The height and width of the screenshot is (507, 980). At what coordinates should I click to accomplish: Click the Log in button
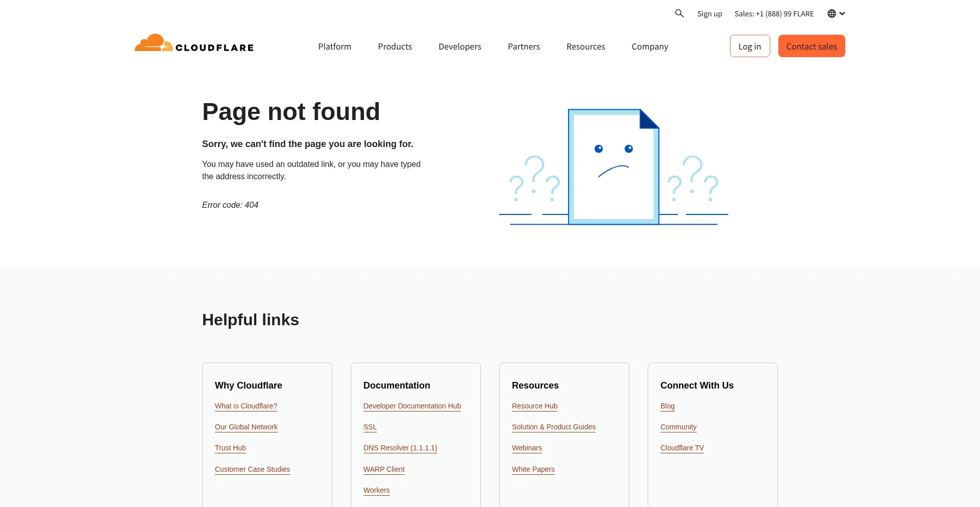(750, 46)
